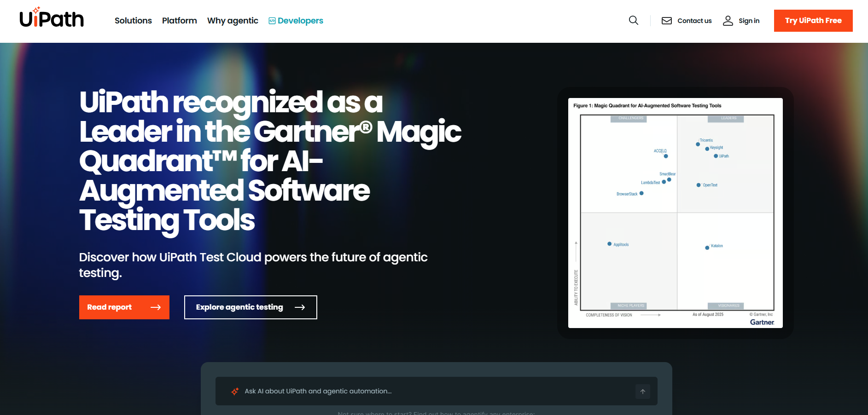Click the UiPath logo
The width and height of the screenshot is (868, 415).
(52, 18)
